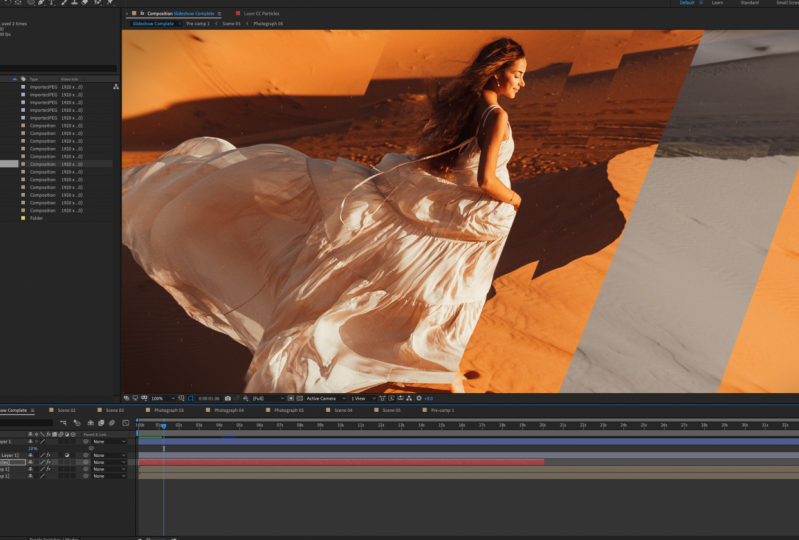Switch to Photograph 05 timeline tab
Viewport: 799px width, 540px height.
[x=289, y=410]
